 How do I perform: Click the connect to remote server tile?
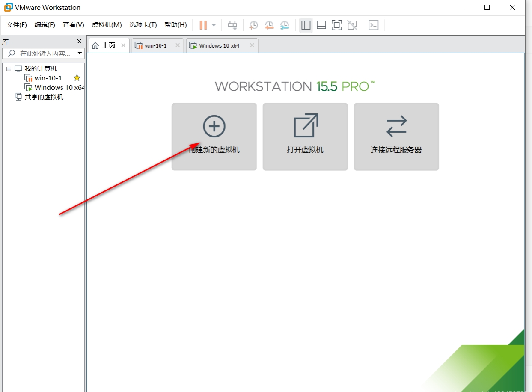(x=396, y=137)
